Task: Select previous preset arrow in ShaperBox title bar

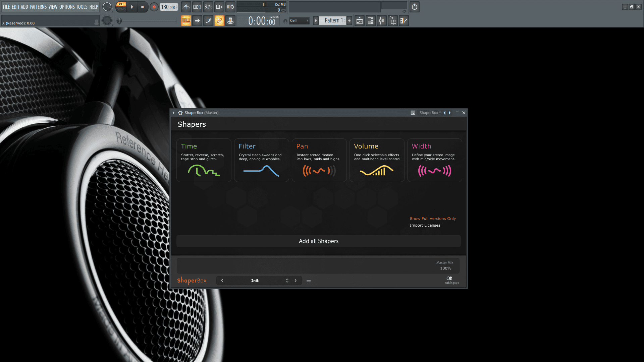Action: click(x=445, y=113)
